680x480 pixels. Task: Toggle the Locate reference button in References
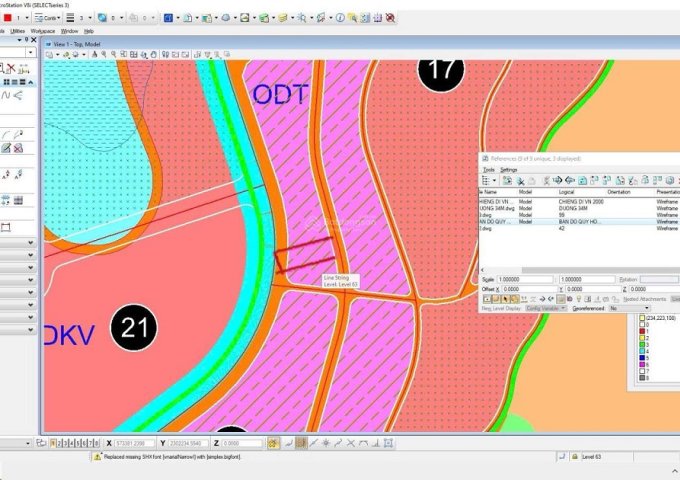point(505,299)
